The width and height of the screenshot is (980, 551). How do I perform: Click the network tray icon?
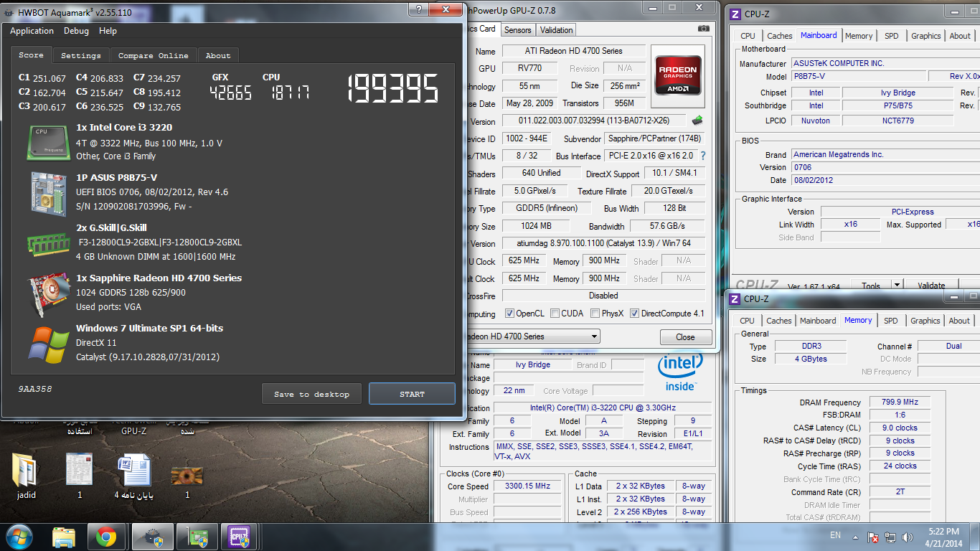click(890, 537)
